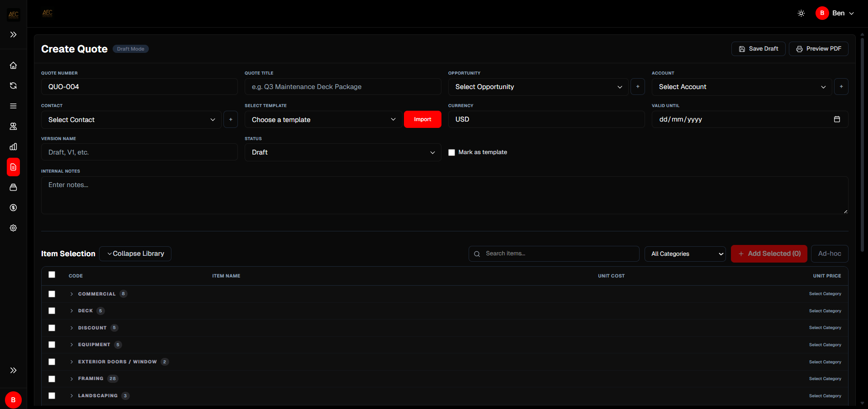The width and height of the screenshot is (868, 409).
Task: Click the search magnifier icon
Action: 477,254
